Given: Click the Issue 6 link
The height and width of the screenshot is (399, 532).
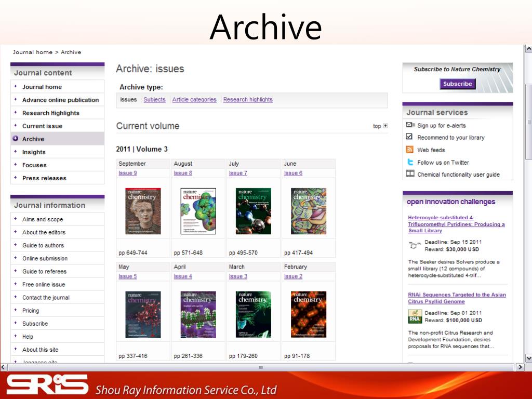Looking at the screenshot, I should [293, 173].
